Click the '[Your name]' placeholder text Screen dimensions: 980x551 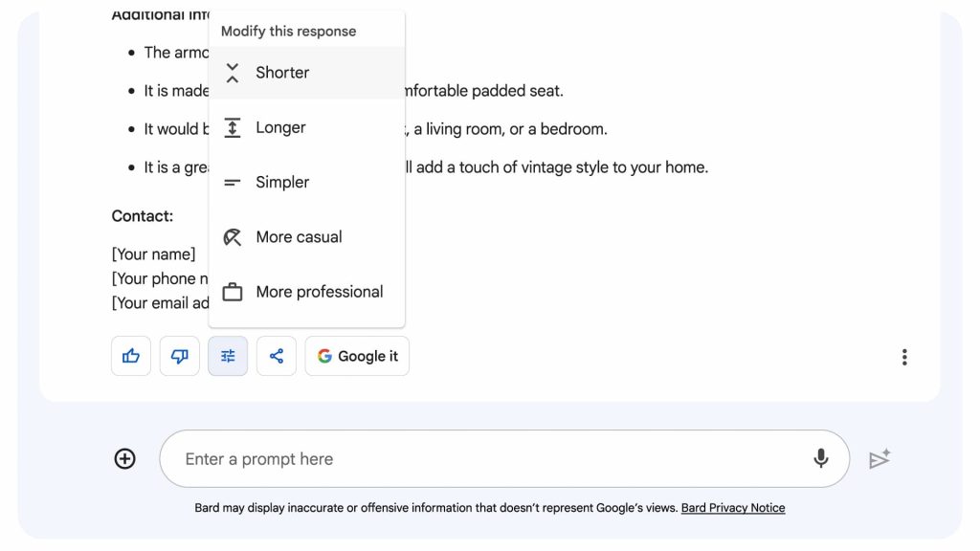tap(154, 254)
